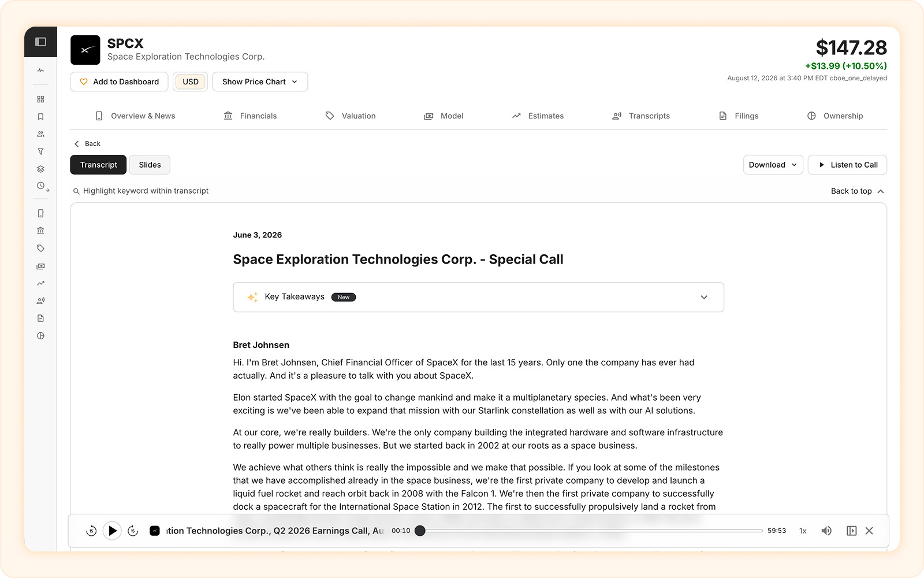Open the sidebar price-tag Valuation icon
The width and height of the screenshot is (924, 578).
tap(40, 249)
